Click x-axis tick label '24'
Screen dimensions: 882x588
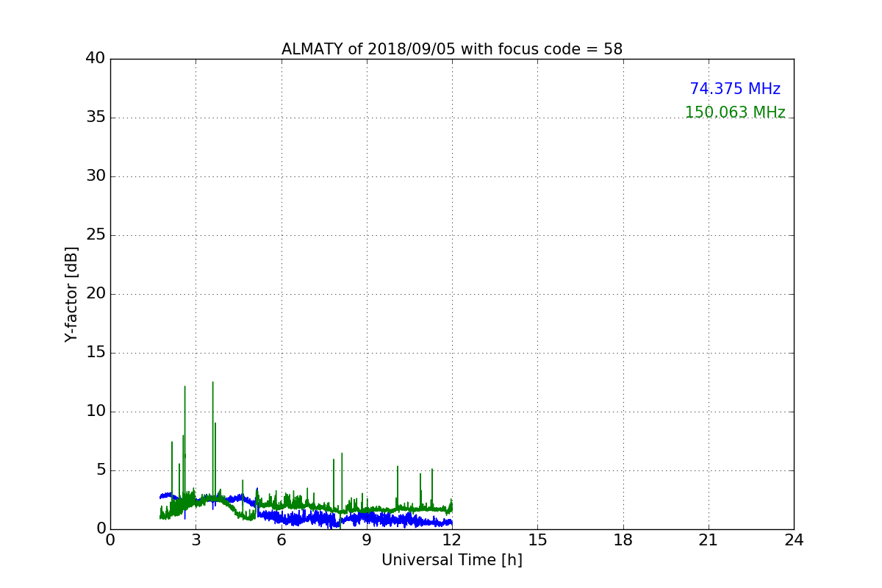(x=794, y=540)
